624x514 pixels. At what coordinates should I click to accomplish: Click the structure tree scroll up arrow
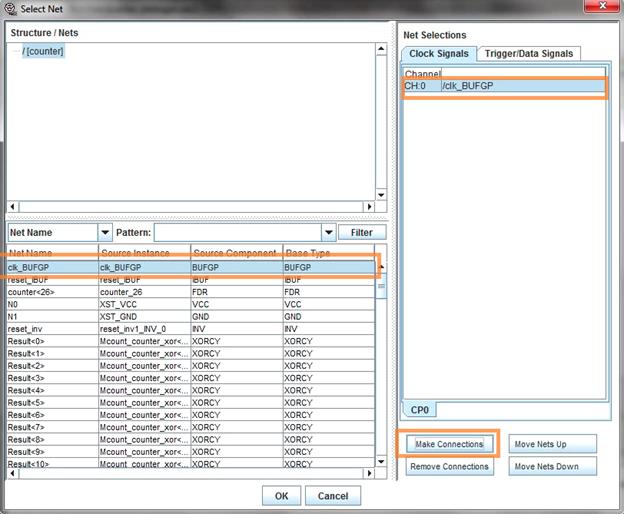click(x=381, y=49)
